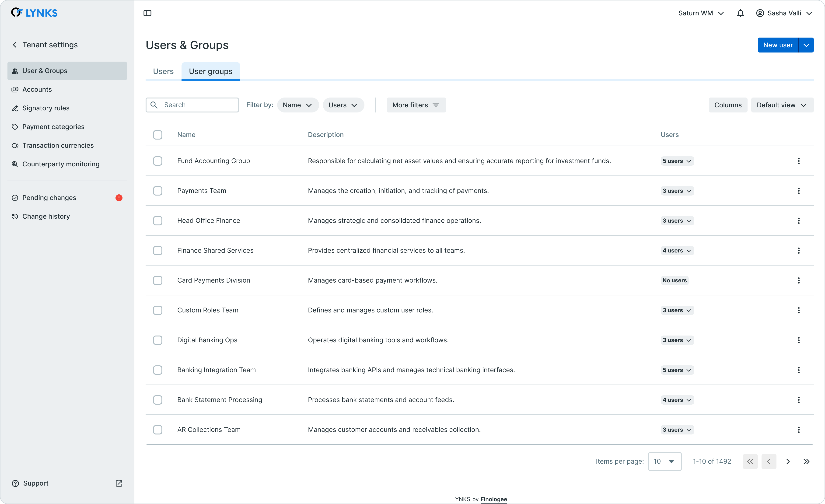Open three-dot menu for AR Collections Team
Screen dimensions: 825x504
click(x=799, y=430)
